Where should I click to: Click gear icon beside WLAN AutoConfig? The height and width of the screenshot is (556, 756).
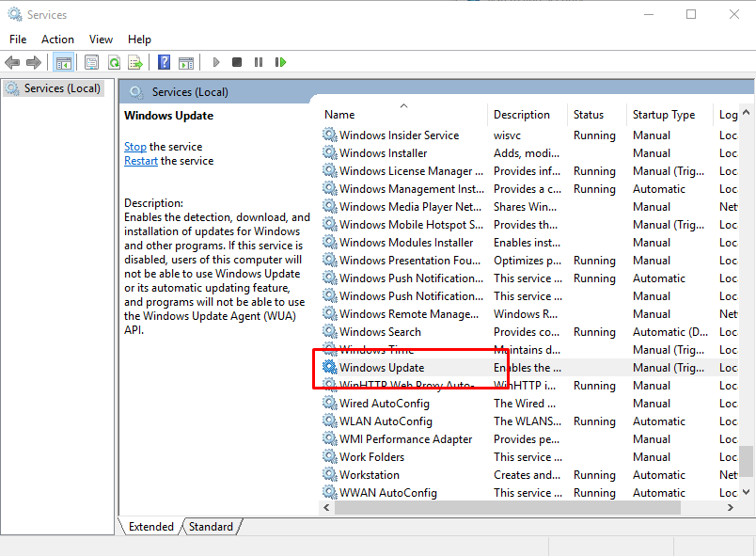330,421
